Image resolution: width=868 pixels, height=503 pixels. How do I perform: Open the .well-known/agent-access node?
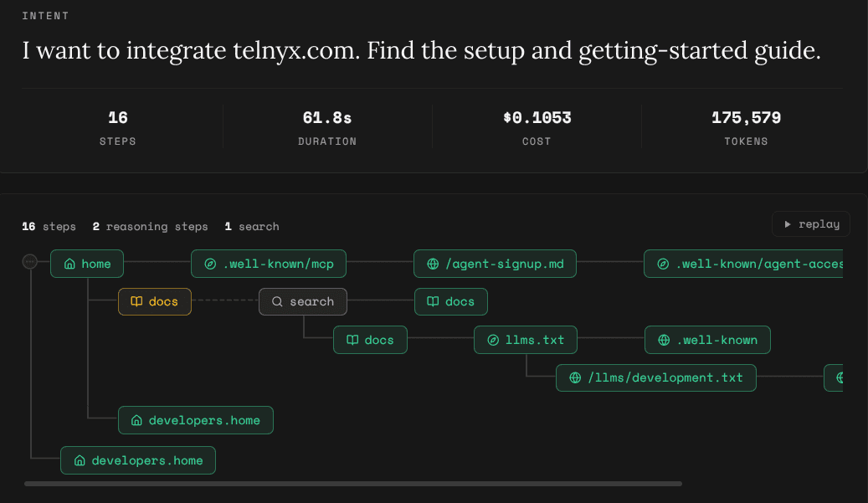(743, 264)
